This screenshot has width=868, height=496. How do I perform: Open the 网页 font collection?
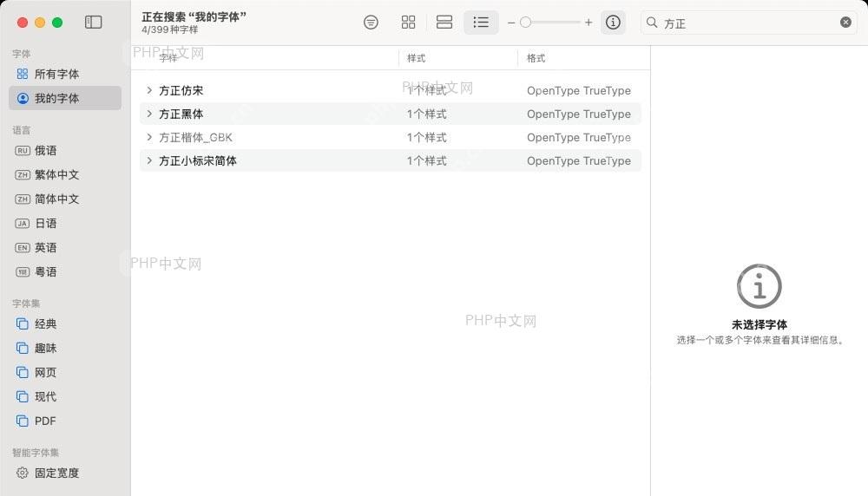65,373
